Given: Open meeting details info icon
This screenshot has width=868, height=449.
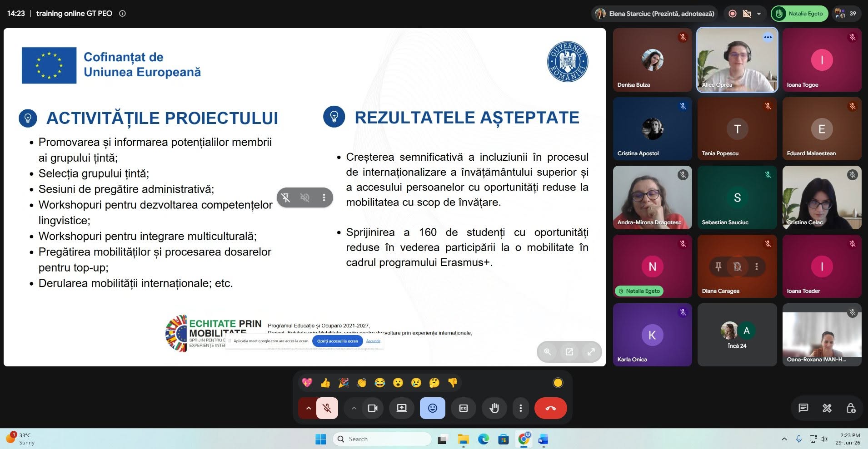Looking at the screenshot, I should (x=122, y=14).
